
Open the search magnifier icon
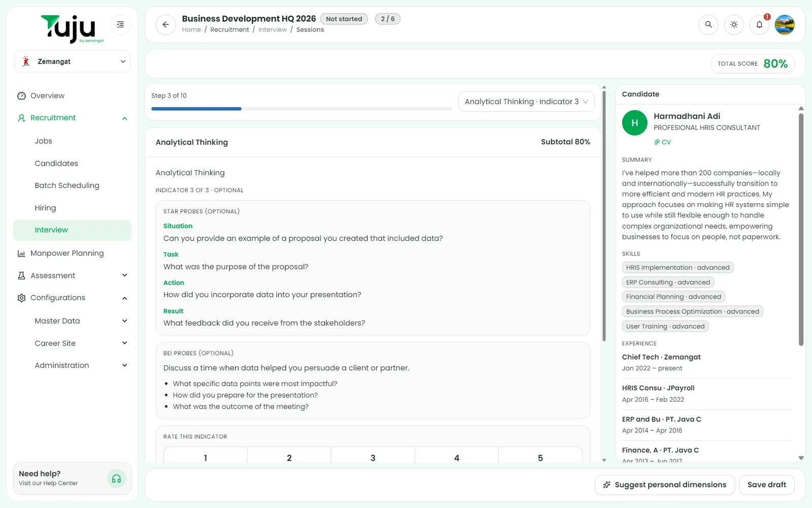click(708, 24)
